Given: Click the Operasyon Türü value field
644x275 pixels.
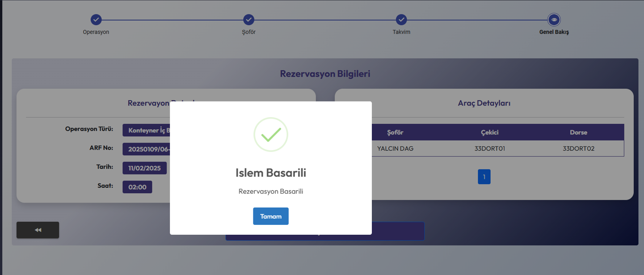Looking at the screenshot, I should coord(147,130).
